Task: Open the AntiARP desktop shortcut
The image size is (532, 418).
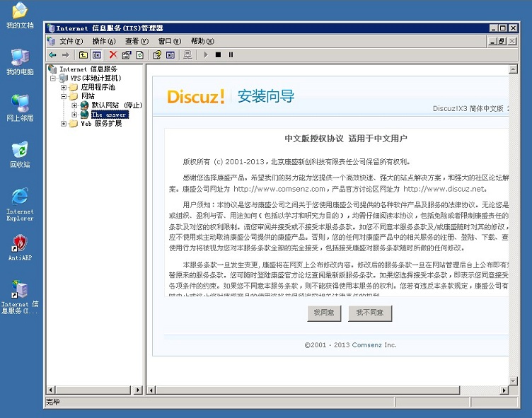Action: click(x=20, y=248)
